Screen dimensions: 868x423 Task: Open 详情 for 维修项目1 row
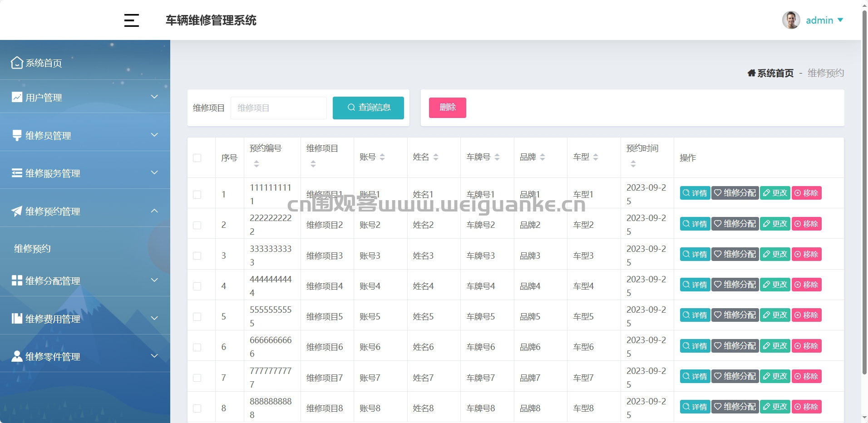point(695,193)
